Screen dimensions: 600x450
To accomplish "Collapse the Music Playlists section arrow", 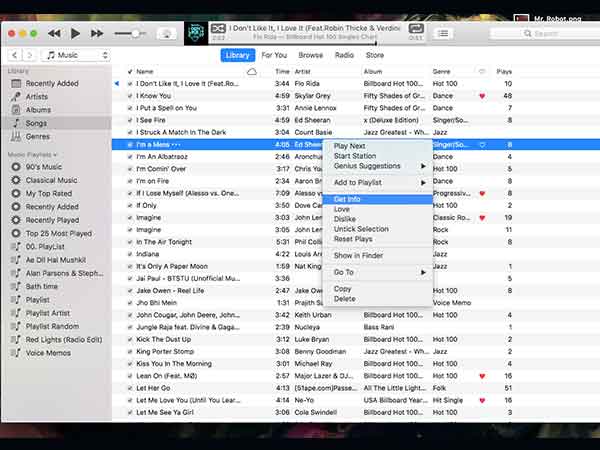I will (x=55, y=155).
